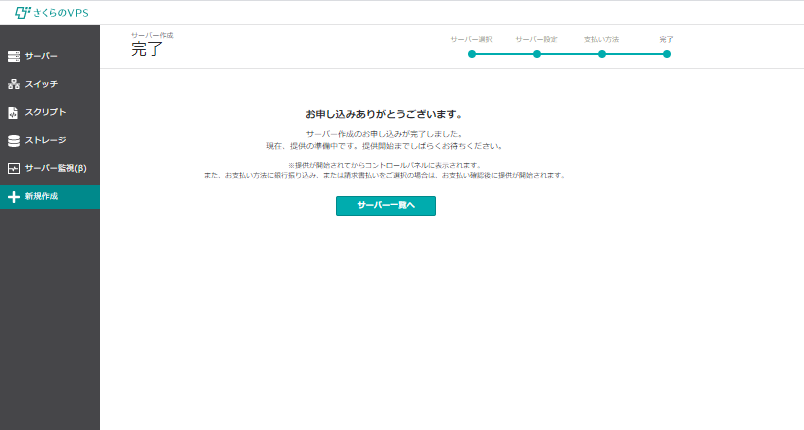This screenshot has height=430, width=804.
Task: Click the 完了 step dot in progress bar
Action: tap(667, 54)
